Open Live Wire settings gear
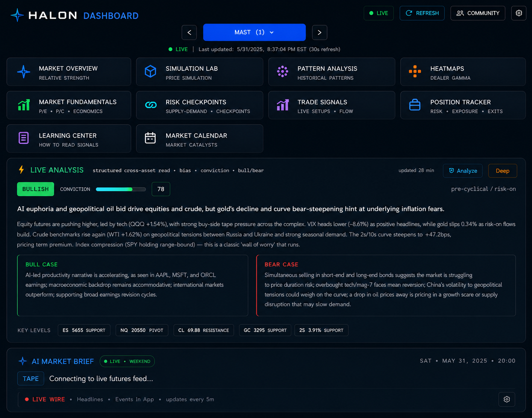Screen dimensions: 532x418 coord(506,399)
